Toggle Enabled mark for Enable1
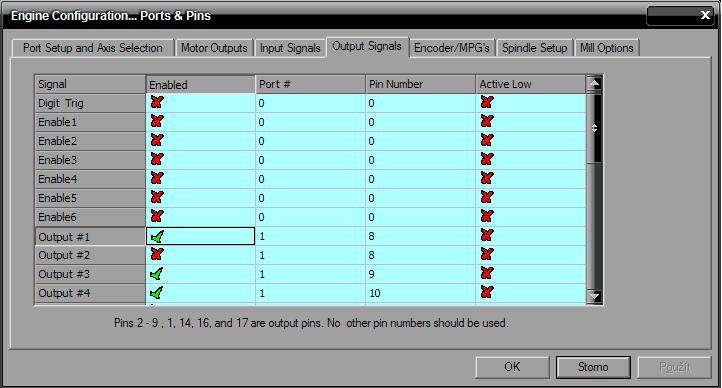722x388 pixels. click(157, 122)
